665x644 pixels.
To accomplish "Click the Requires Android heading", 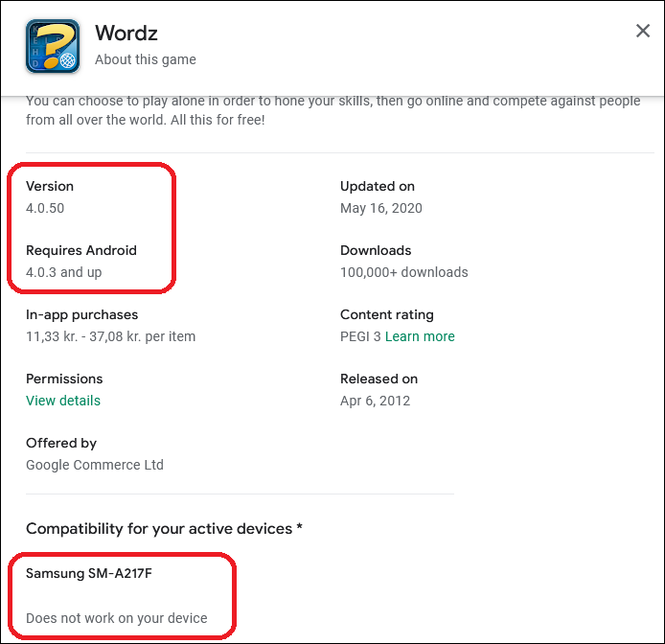I will tap(81, 250).
